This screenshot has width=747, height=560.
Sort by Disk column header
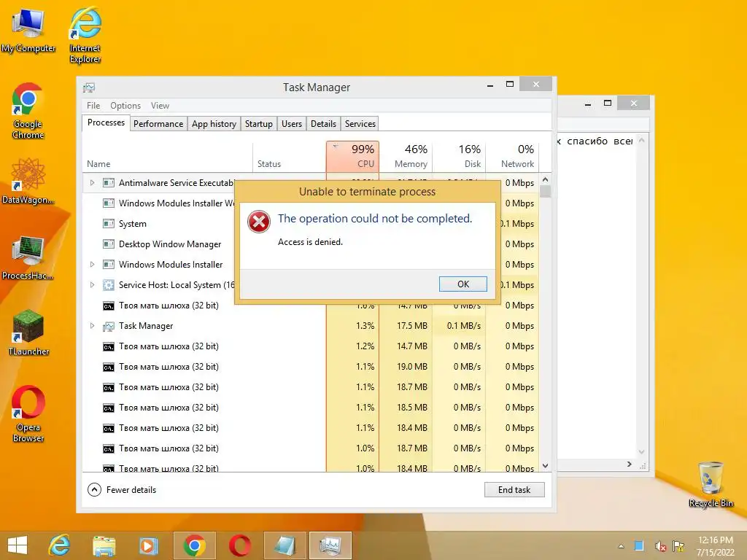[460, 156]
